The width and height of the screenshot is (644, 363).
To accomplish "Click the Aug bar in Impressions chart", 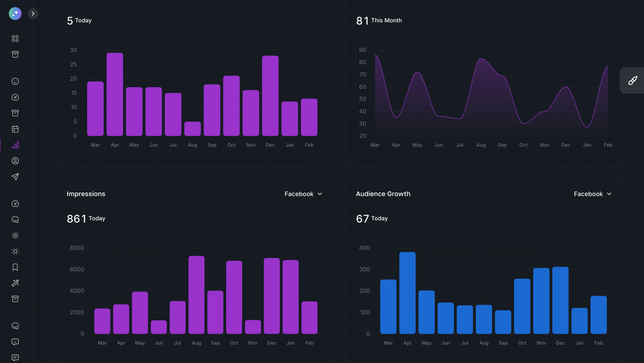I will click(196, 295).
